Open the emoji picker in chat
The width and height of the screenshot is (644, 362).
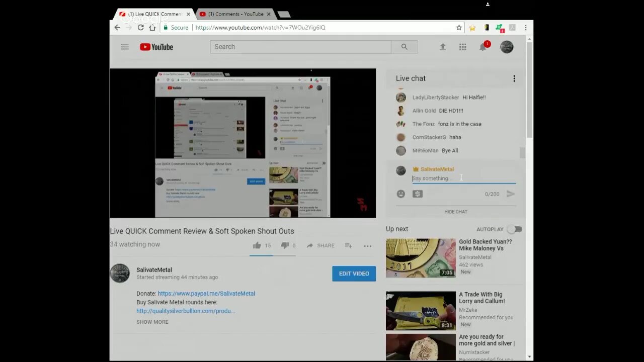pos(400,194)
